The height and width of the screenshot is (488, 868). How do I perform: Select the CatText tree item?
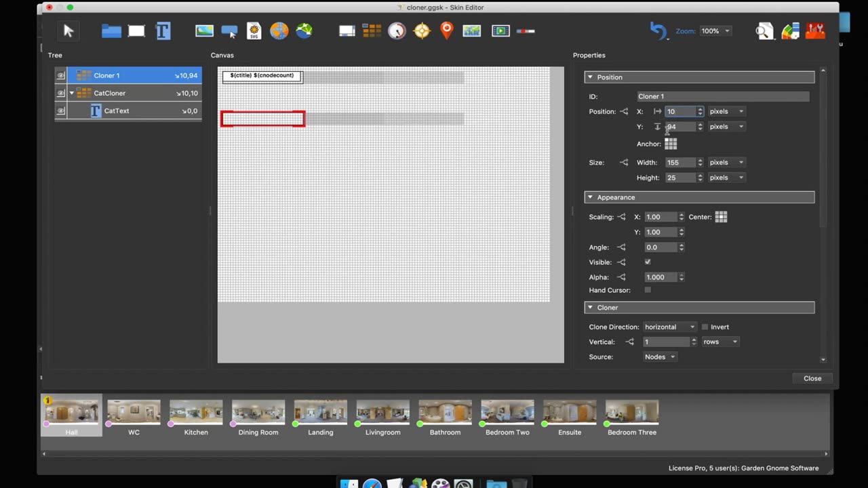128,110
